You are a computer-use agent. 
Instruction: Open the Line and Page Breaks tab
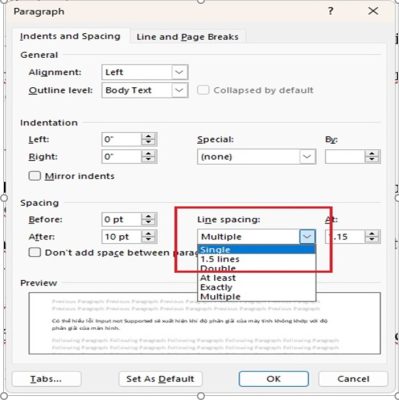pyautogui.click(x=187, y=37)
